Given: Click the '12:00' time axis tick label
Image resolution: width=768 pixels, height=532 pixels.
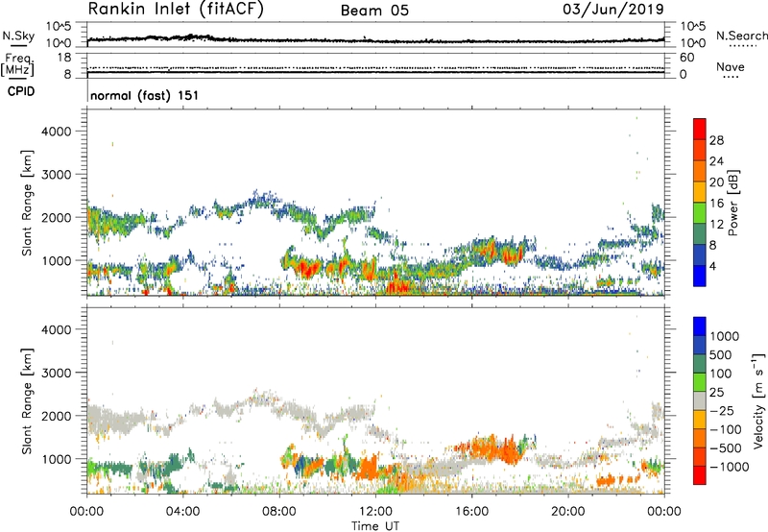Looking at the screenshot, I should click(x=375, y=512).
